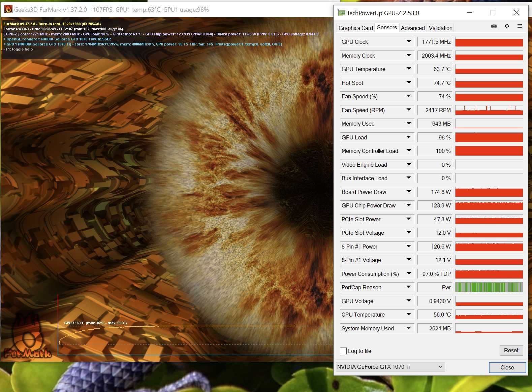Open the Memory Clock sensor dropdown
Viewport: 532px width, 392px height.
[x=409, y=56]
